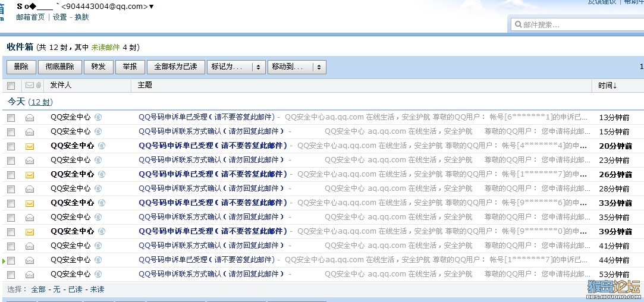Check the box for 15分钟前 email
The height and width of the screenshot is (302, 644).
coord(11,133)
